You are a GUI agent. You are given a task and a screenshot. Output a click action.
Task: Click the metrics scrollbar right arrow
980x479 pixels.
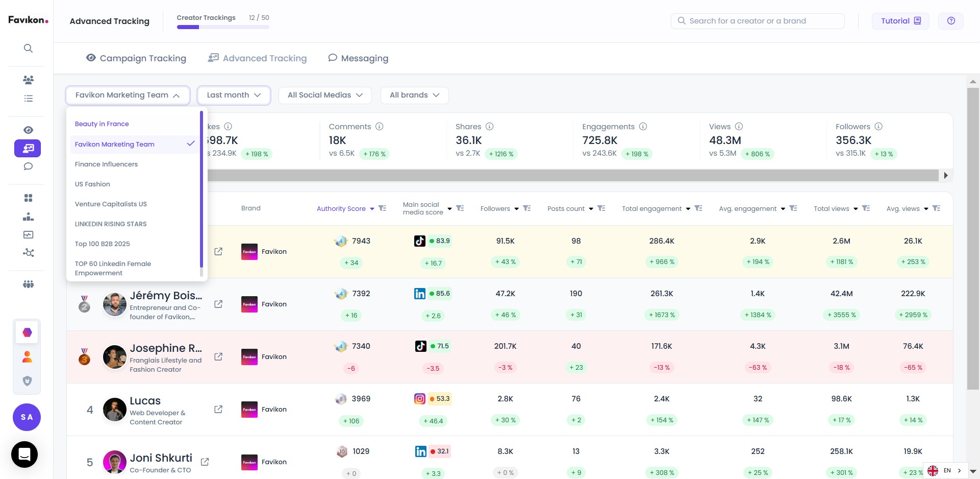[946, 176]
